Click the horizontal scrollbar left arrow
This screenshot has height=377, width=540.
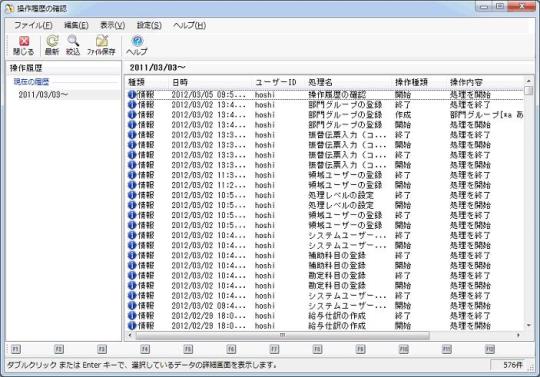pos(130,335)
